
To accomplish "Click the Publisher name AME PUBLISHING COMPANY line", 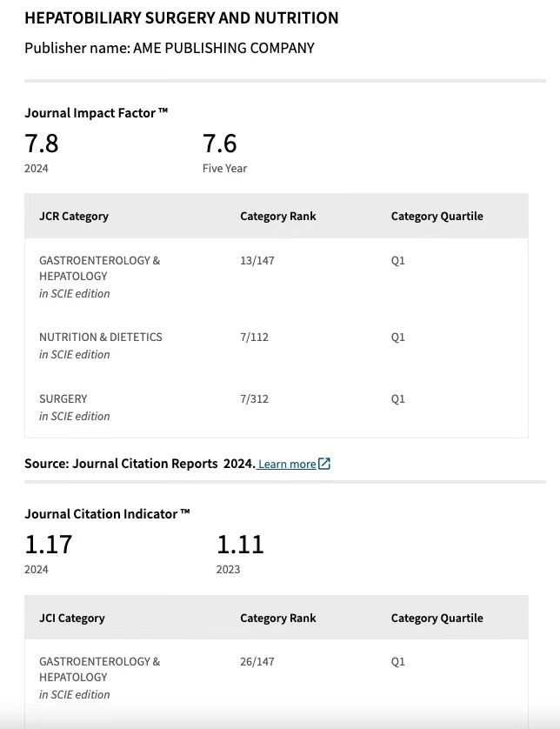I will (x=170, y=49).
